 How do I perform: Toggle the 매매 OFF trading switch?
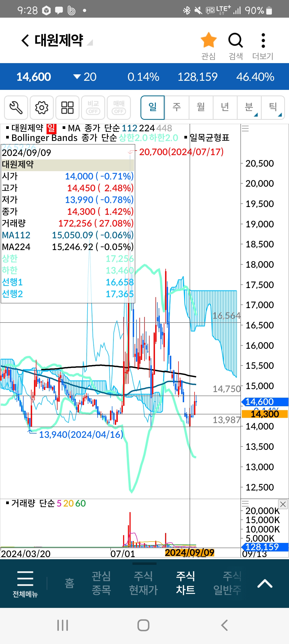[119, 108]
